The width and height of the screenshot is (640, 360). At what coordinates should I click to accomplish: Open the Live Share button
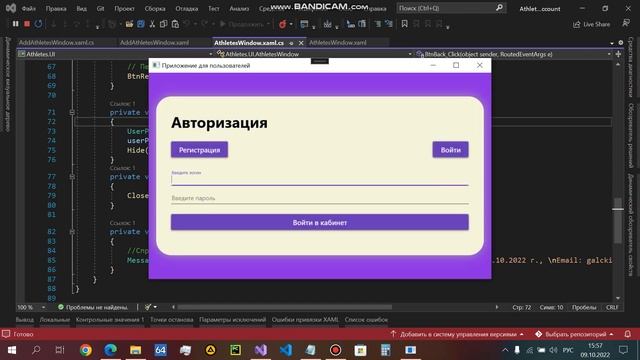click(591, 24)
